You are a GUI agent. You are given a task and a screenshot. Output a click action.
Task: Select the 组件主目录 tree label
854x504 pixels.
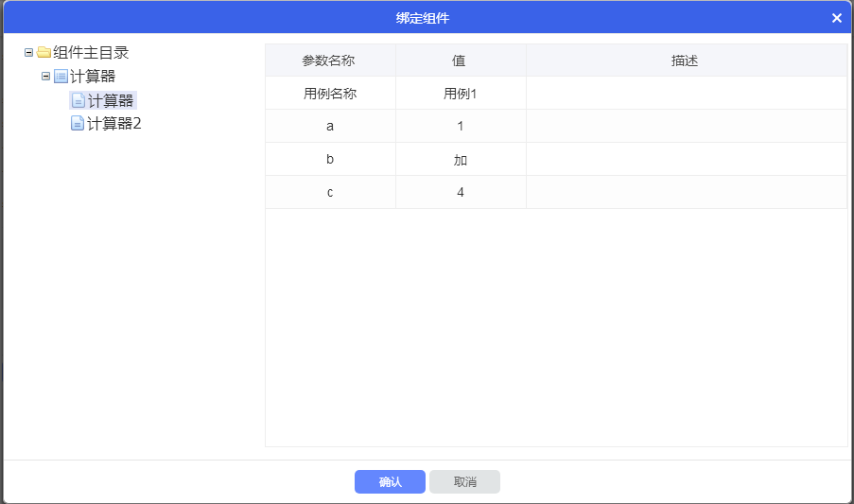tap(91, 53)
